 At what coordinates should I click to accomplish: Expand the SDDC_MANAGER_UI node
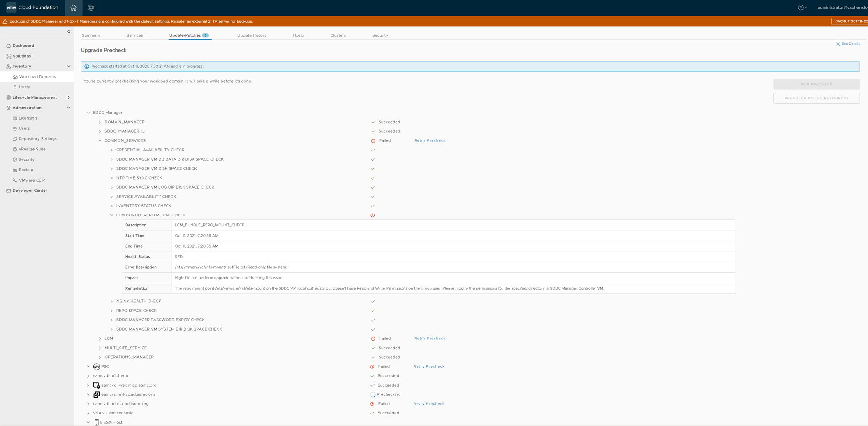pos(100,131)
